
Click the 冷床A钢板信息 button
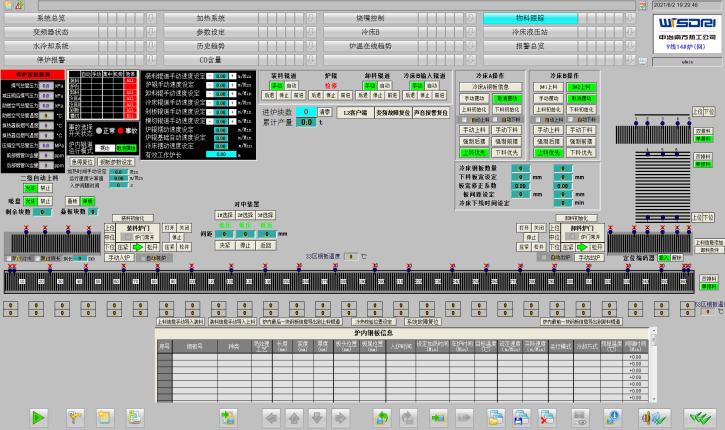click(490, 87)
